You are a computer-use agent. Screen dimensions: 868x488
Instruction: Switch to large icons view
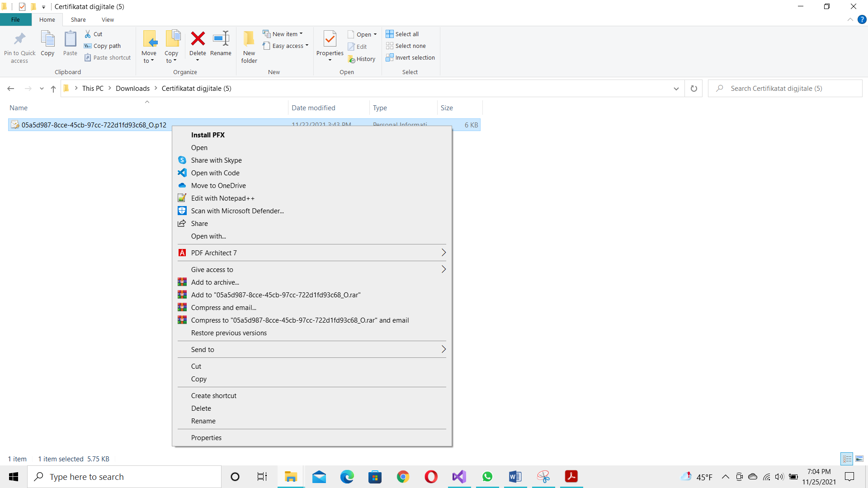coord(859,459)
